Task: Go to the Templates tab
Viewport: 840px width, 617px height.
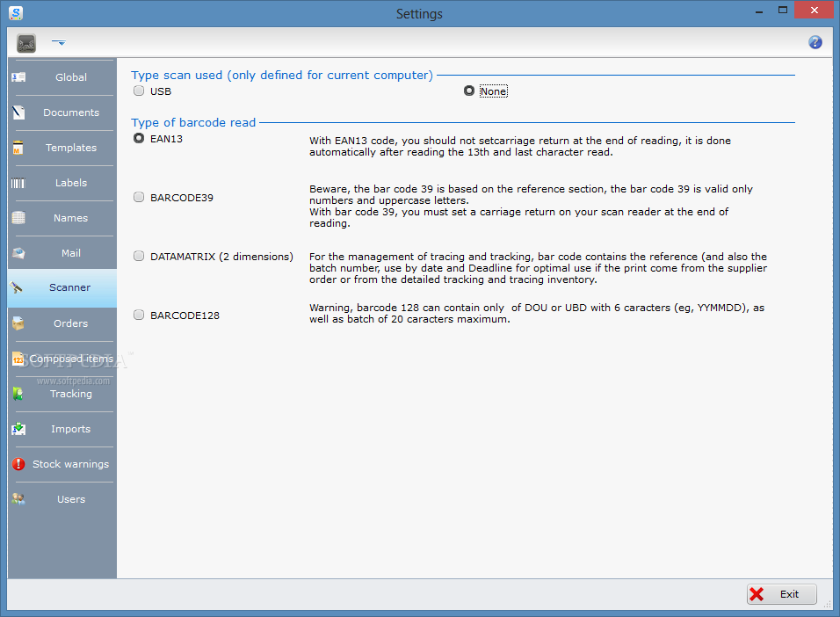Action: click(x=62, y=148)
